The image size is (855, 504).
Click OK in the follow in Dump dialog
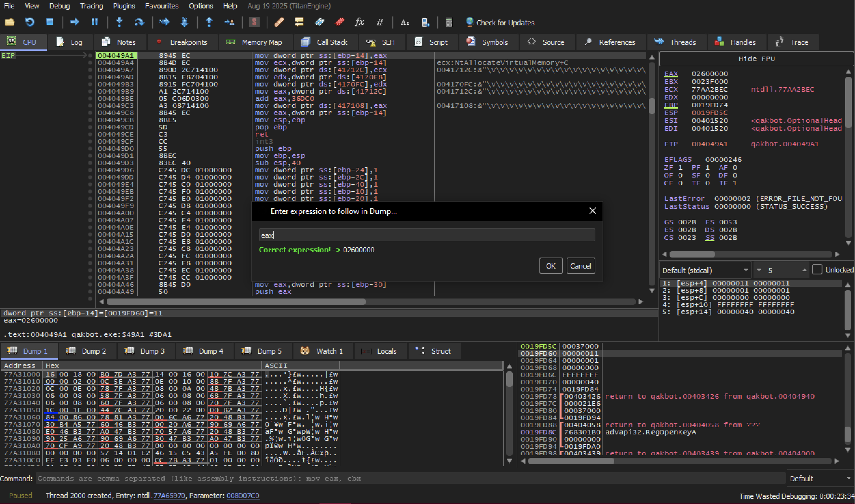coord(550,266)
